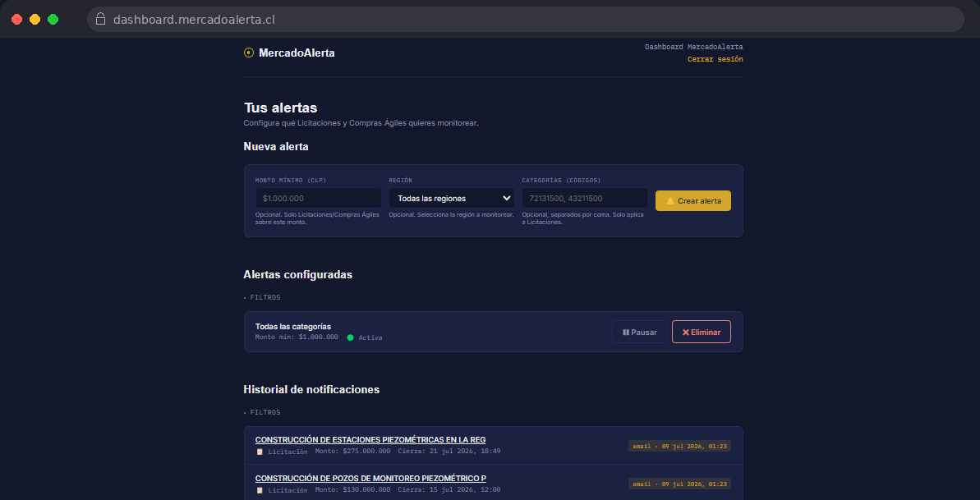Click the MercadoAlerta logo icon

pyautogui.click(x=248, y=53)
